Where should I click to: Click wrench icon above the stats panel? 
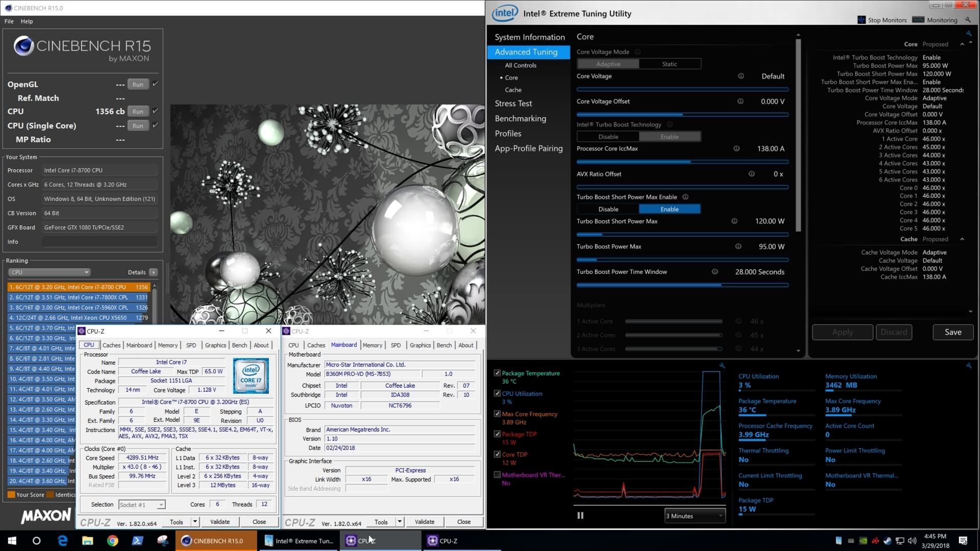tap(969, 365)
